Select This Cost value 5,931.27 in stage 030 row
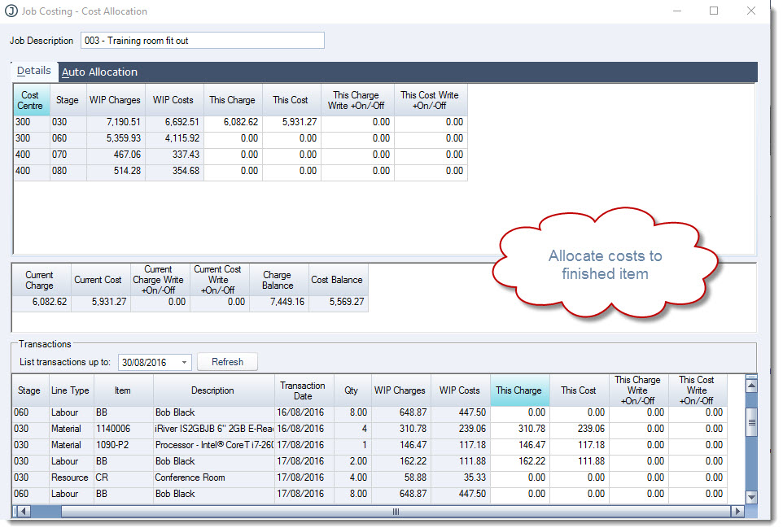The height and width of the screenshot is (532, 783). pyautogui.click(x=291, y=122)
